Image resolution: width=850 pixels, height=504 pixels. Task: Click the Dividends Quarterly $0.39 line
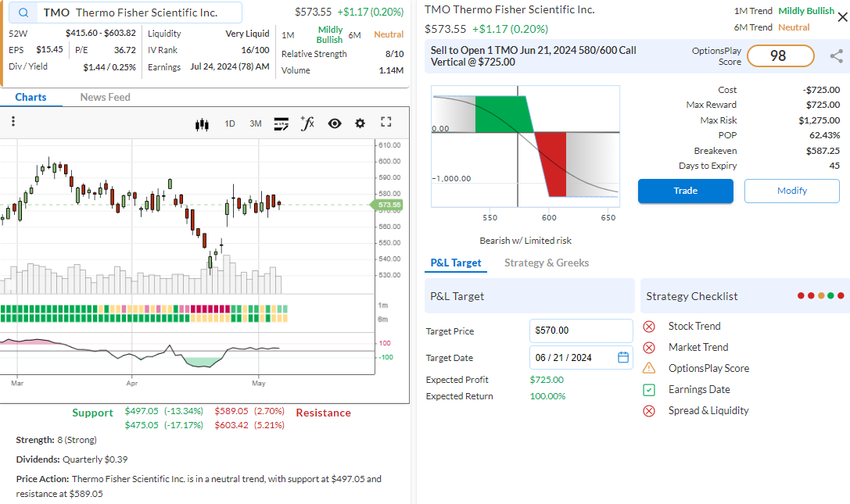coord(72,459)
